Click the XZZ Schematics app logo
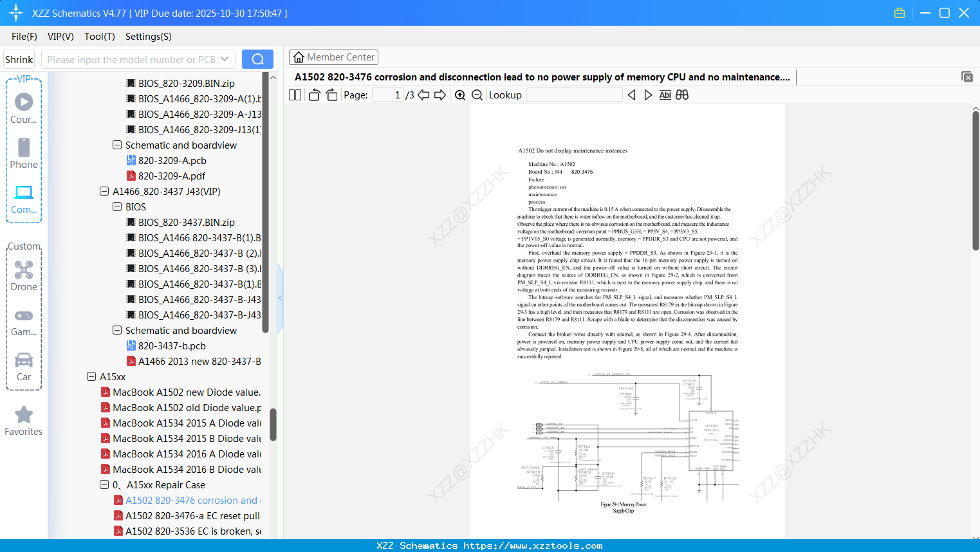 (x=16, y=13)
